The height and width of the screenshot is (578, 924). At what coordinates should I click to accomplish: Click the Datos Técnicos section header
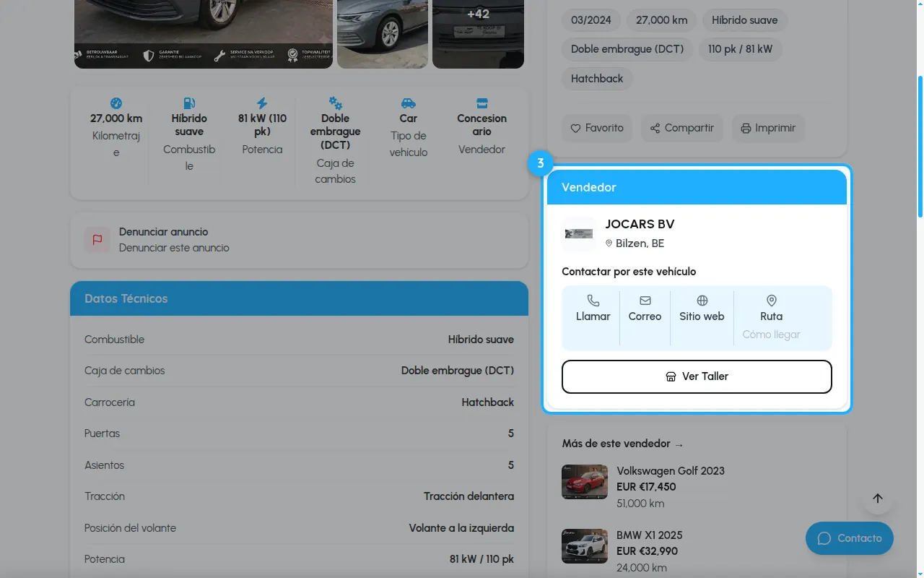pos(299,298)
